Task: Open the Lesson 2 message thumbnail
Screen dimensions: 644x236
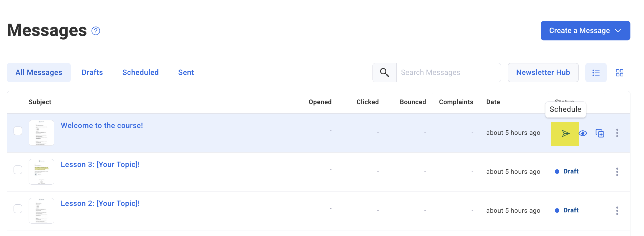Action: tap(41, 211)
